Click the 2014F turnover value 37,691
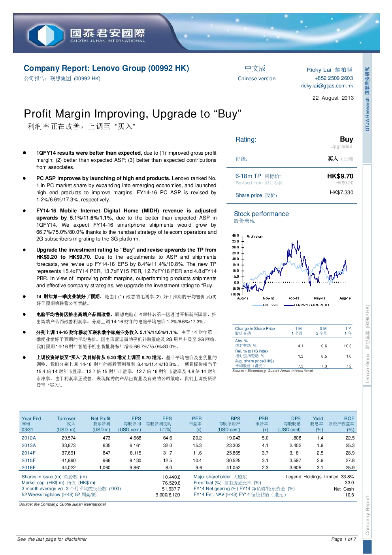Screen dimensions: 392x555 [68, 453]
